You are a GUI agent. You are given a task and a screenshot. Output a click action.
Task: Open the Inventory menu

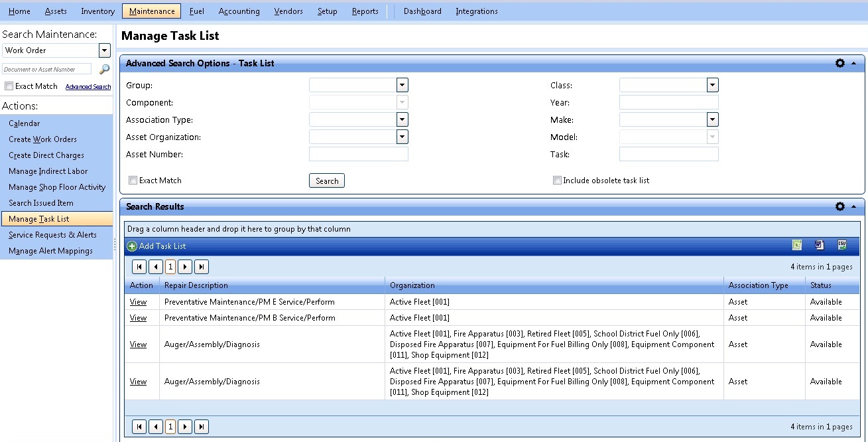97,11
